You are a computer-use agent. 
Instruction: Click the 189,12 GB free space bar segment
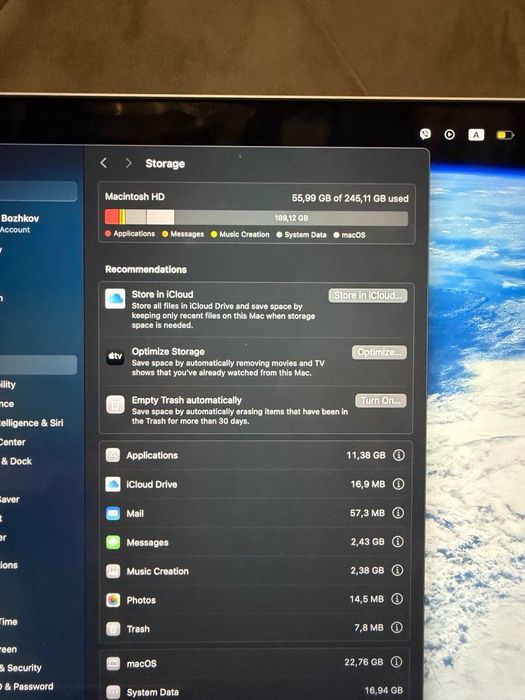coord(291,218)
